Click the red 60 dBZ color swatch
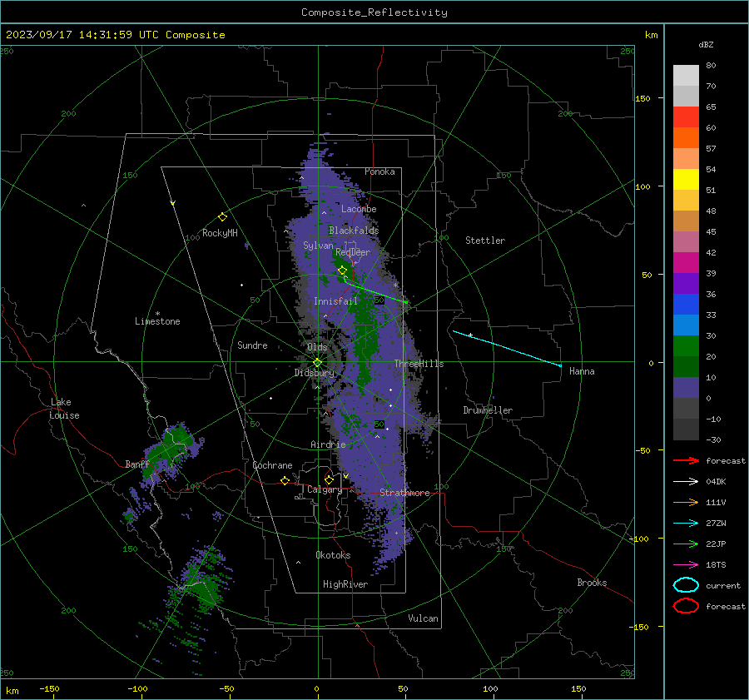This screenshot has height=700, width=749. click(686, 117)
